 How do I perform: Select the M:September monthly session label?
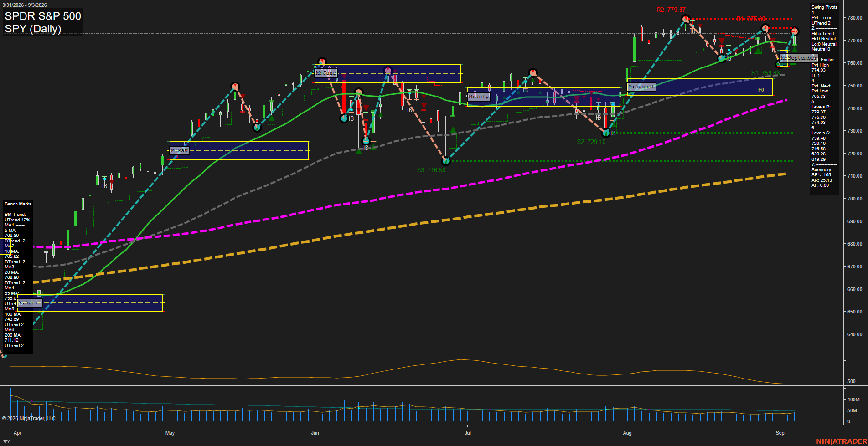[799, 58]
